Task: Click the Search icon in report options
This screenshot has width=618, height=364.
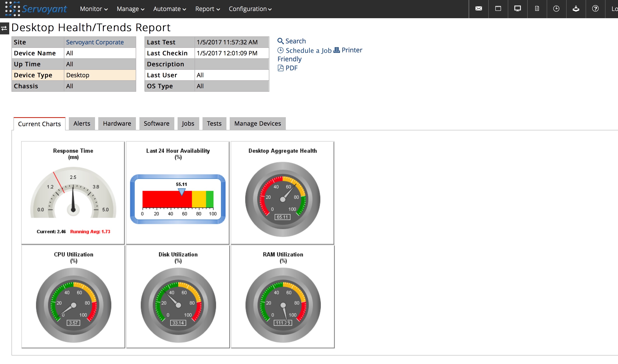Action: coord(281,41)
